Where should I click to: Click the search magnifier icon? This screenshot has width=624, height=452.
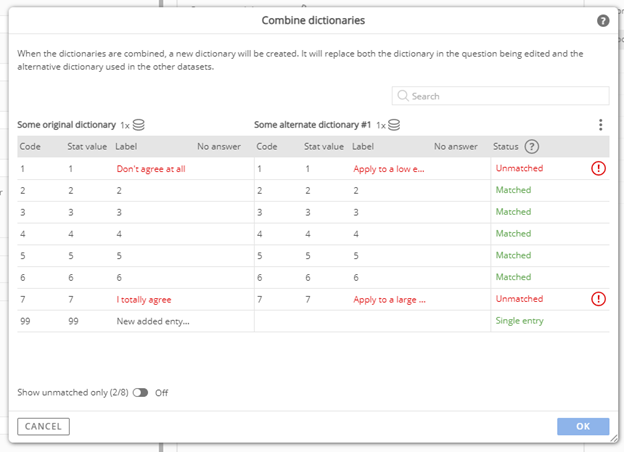click(403, 96)
